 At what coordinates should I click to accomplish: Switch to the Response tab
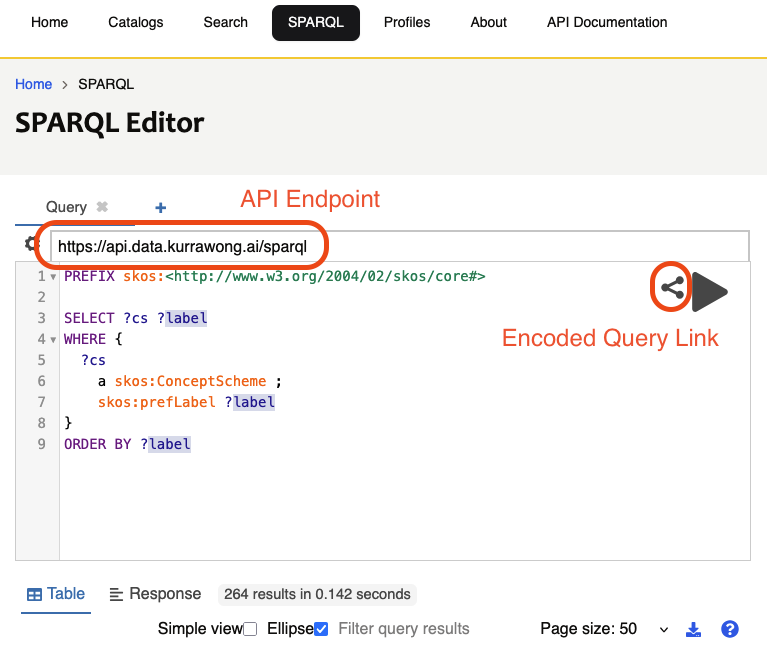[155, 594]
